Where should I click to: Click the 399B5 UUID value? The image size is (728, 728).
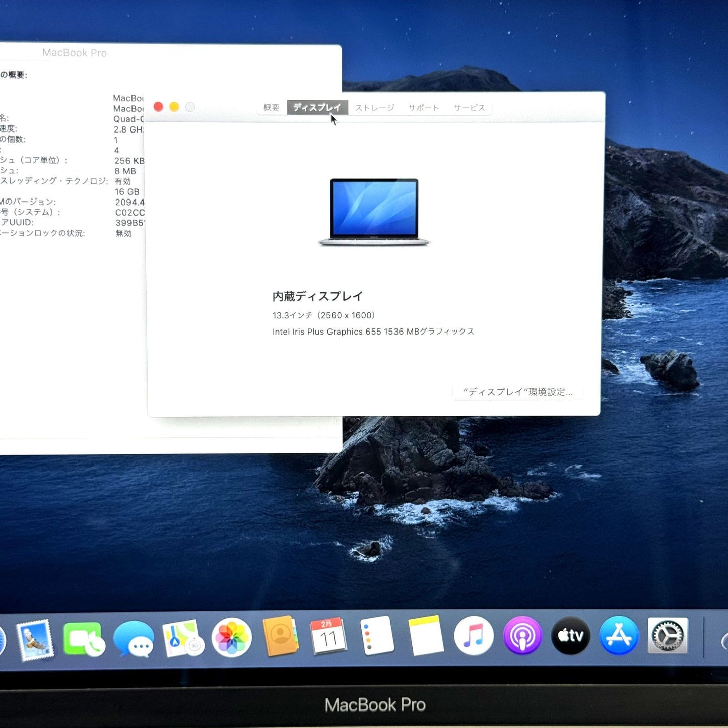tap(130, 223)
